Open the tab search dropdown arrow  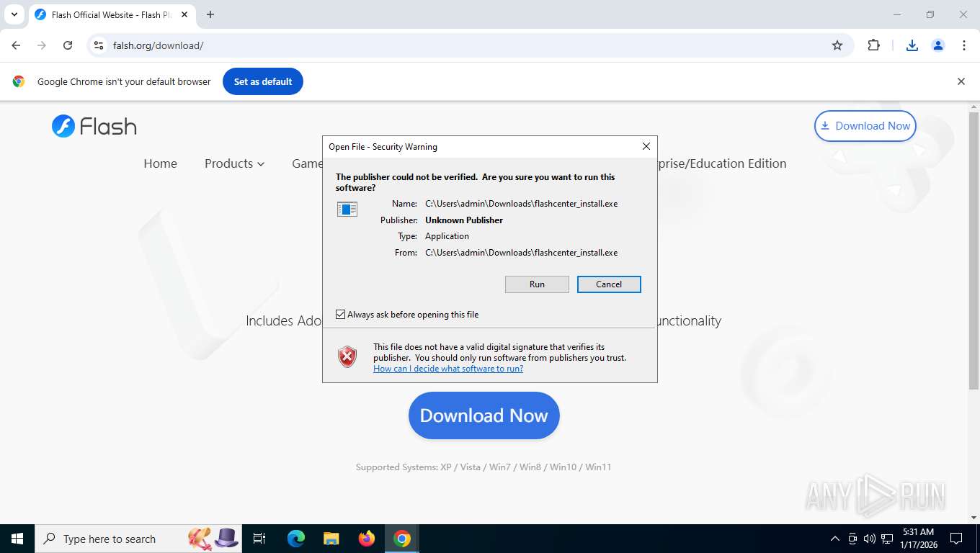14,14
